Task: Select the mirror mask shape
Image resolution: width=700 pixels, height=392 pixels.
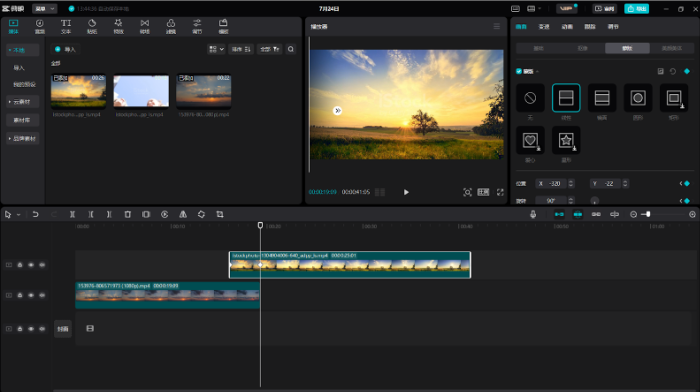Action: tap(602, 98)
